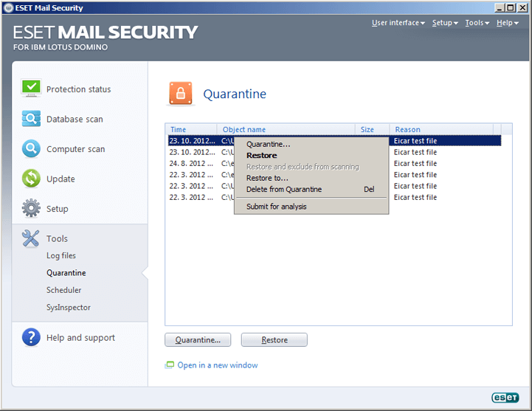This screenshot has height=411, width=532.
Task: Choose Delete from Quarantine menu entry
Action: (x=311, y=189)
